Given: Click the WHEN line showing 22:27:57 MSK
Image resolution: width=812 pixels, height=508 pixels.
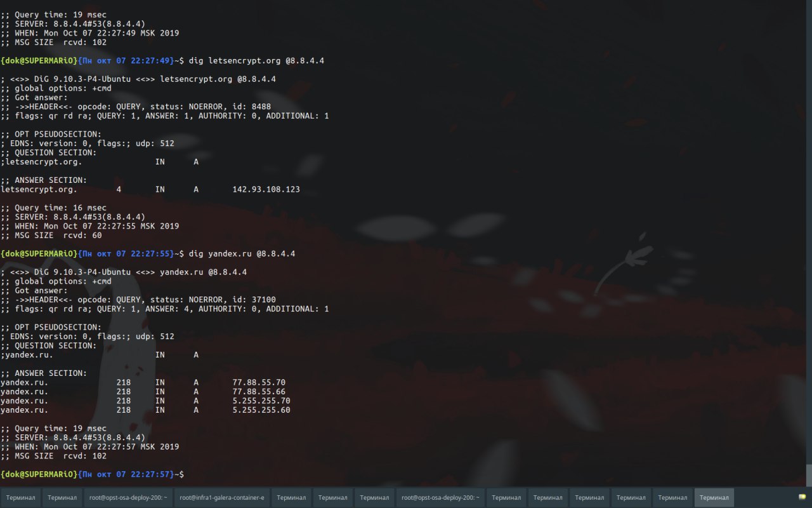Looking at the screenshot, I should pyautogui.click(x=90, y=446).
